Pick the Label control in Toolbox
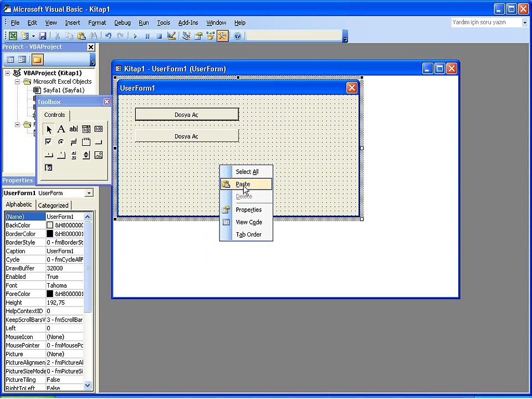 pos(61,129)
